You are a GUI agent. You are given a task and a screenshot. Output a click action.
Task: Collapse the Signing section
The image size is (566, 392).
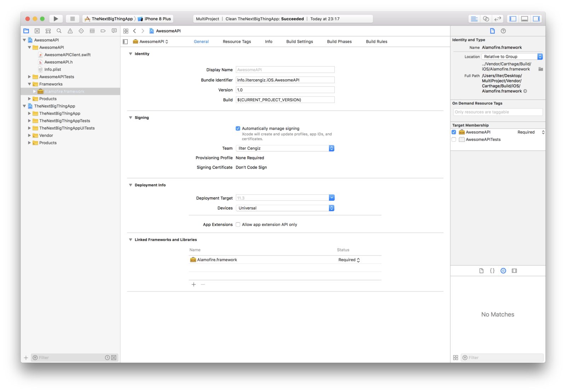pyautogui.click(x=131, y=118)
